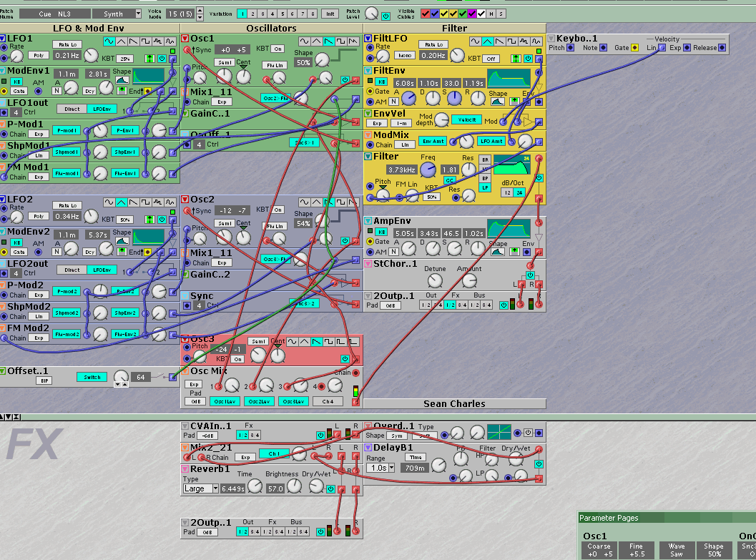756x560 pixels.
Task: Click the Patch Name field Cue NL3
Action: pos(55,14)
